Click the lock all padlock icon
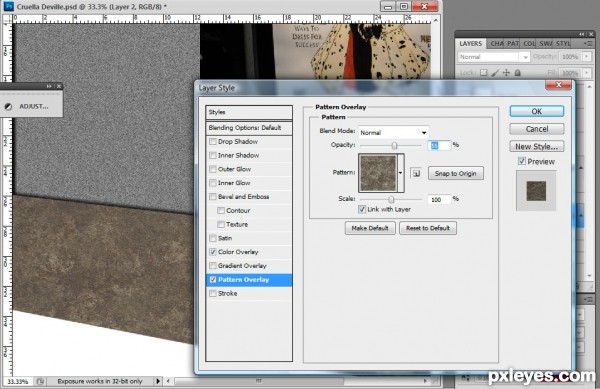600x389 pixels. tap(517, 73)
